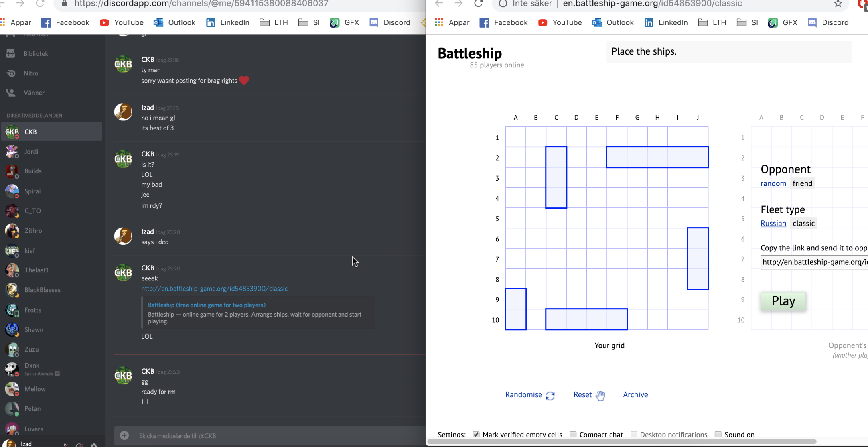The image size is (868, 447).
Task: Enable the Compact chat checkbox
Action: point(573,434)
